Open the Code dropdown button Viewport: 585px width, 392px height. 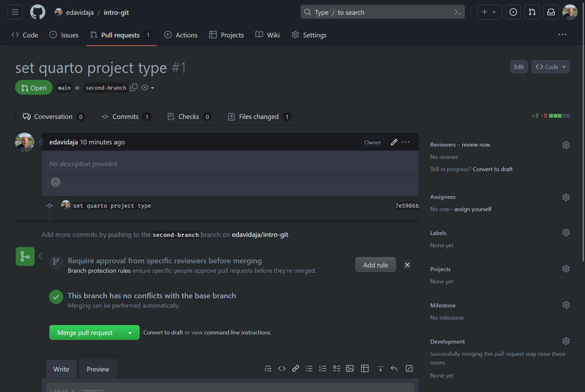coord(550,67)
